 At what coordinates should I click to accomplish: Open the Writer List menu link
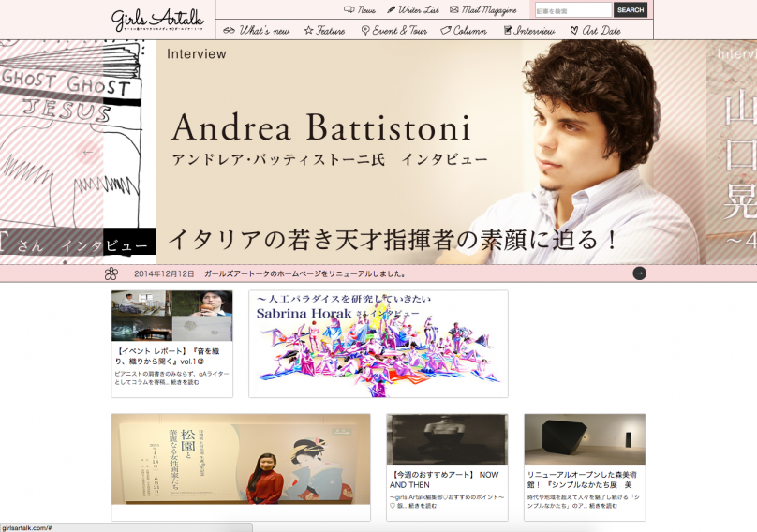click(419, 10)
